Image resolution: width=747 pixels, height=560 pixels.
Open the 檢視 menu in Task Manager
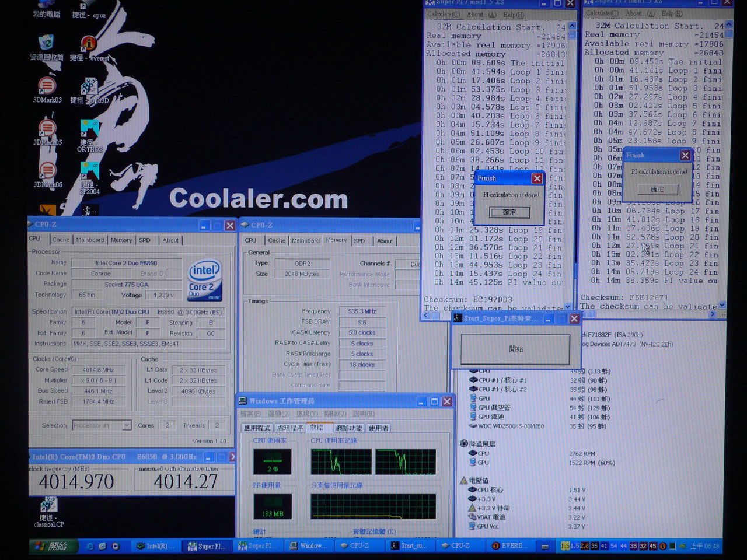pyautogui.click(x=306, y=414)
